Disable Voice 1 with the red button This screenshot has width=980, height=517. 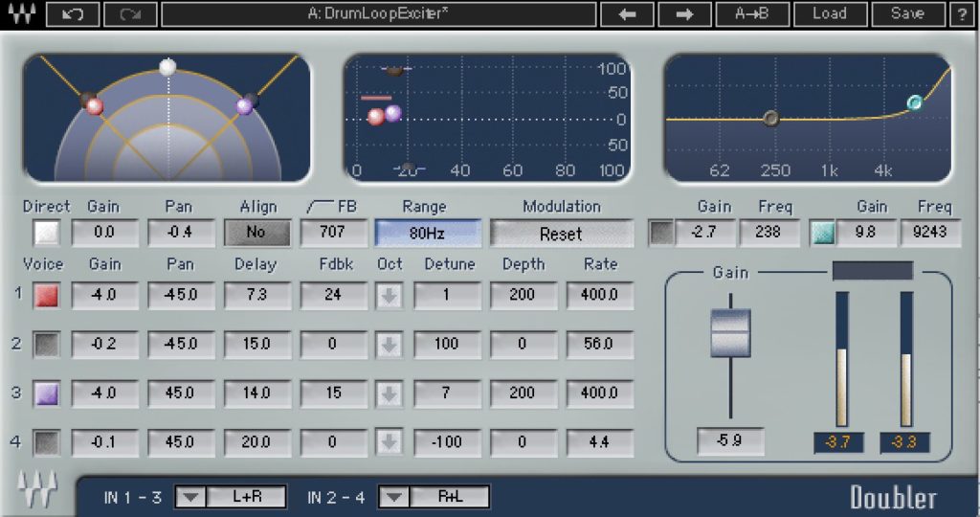pyautogui.click(x=47, y=295)
